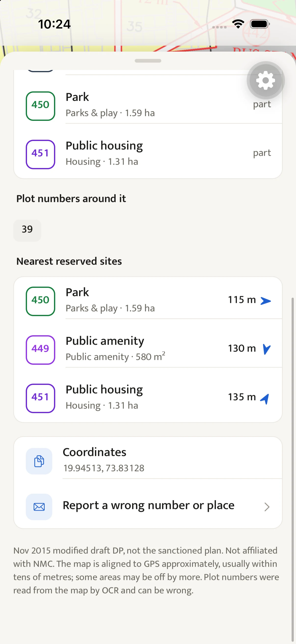The image size is (296, 644).
Task: Tap the 451 badge under Nearest reserved sites
Action: pyautogui.click(x=40, y=398)
